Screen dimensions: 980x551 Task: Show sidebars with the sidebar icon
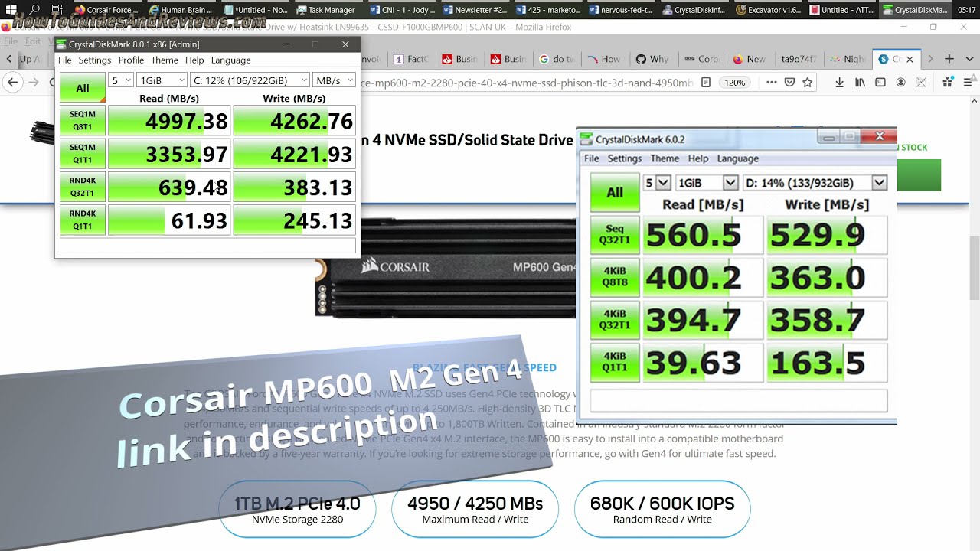(880, 82)
